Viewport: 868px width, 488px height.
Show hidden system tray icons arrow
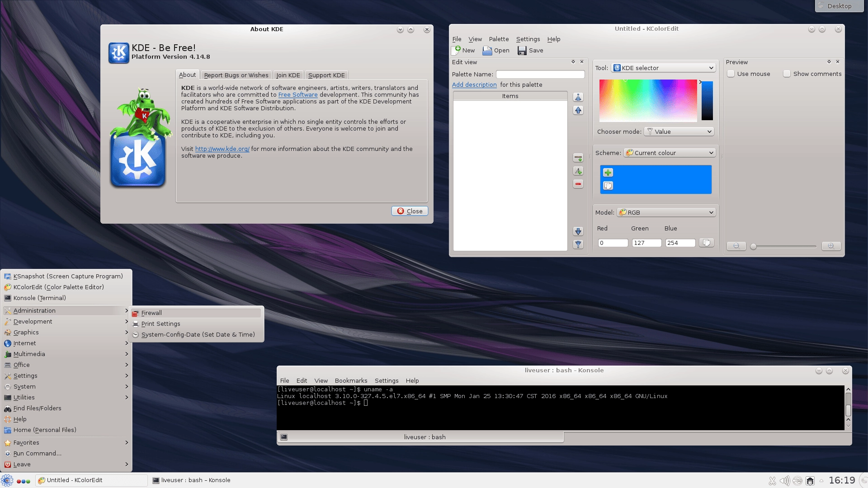click(821, 481)
